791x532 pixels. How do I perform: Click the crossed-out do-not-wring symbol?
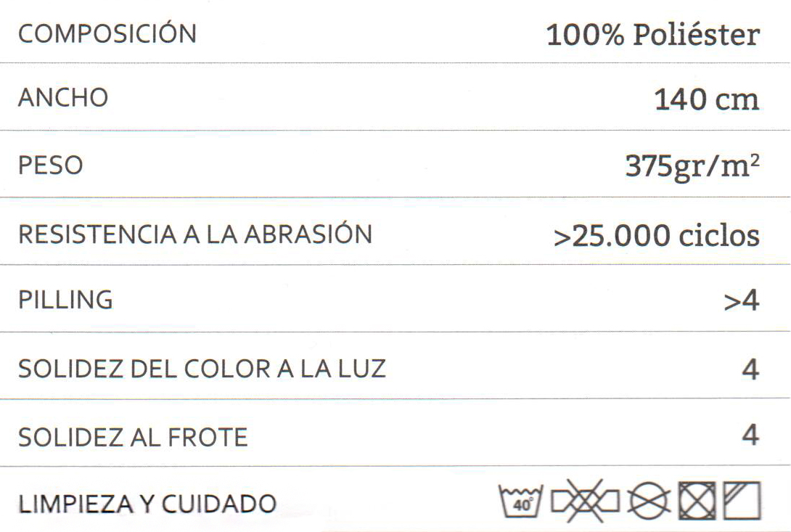[x=586, y=501]
